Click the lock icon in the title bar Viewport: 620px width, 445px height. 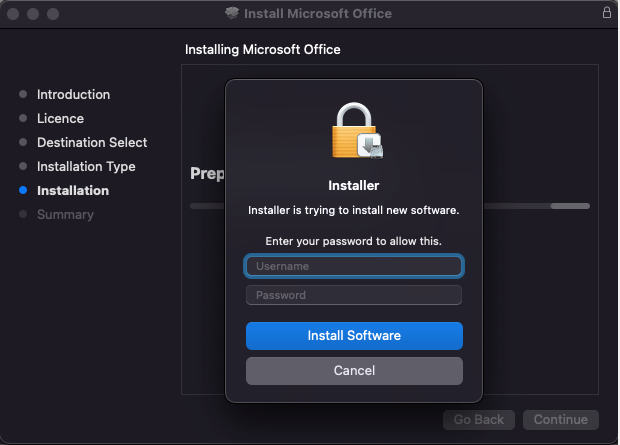[x=607, y=13]
